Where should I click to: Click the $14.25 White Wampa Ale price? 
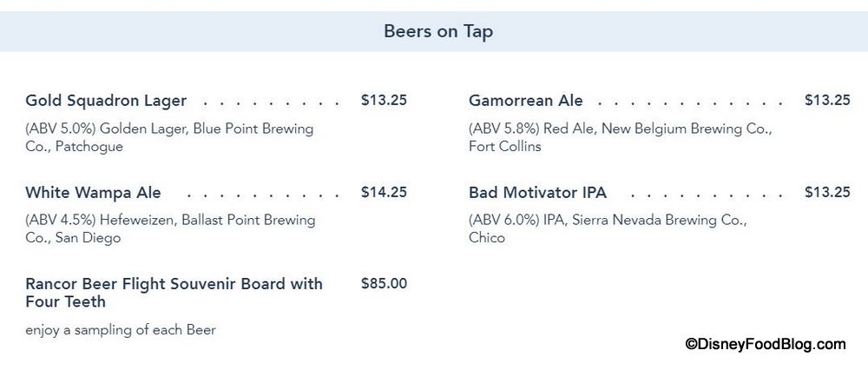tap(384, 192)
